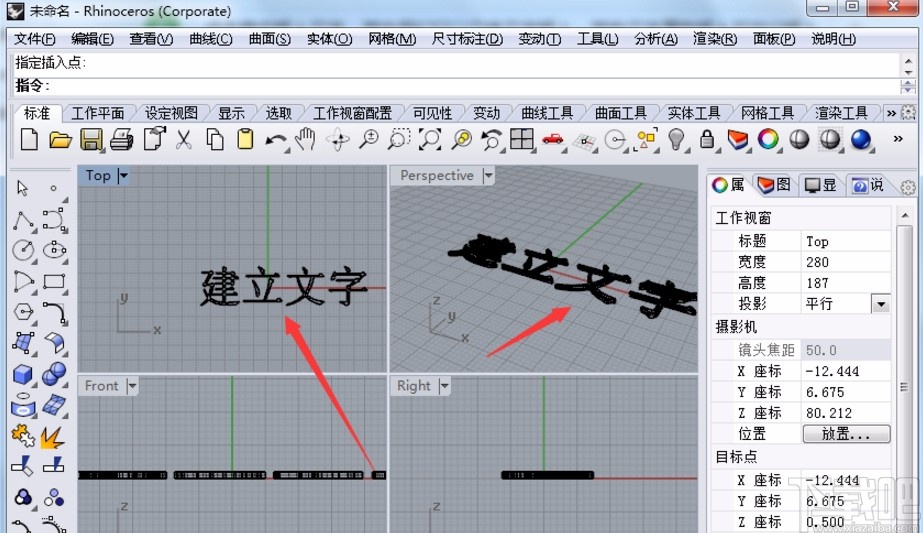The height and width of the screenshot is (533, 923).
Task: Click the red car icon
Action: pos(552,140)
